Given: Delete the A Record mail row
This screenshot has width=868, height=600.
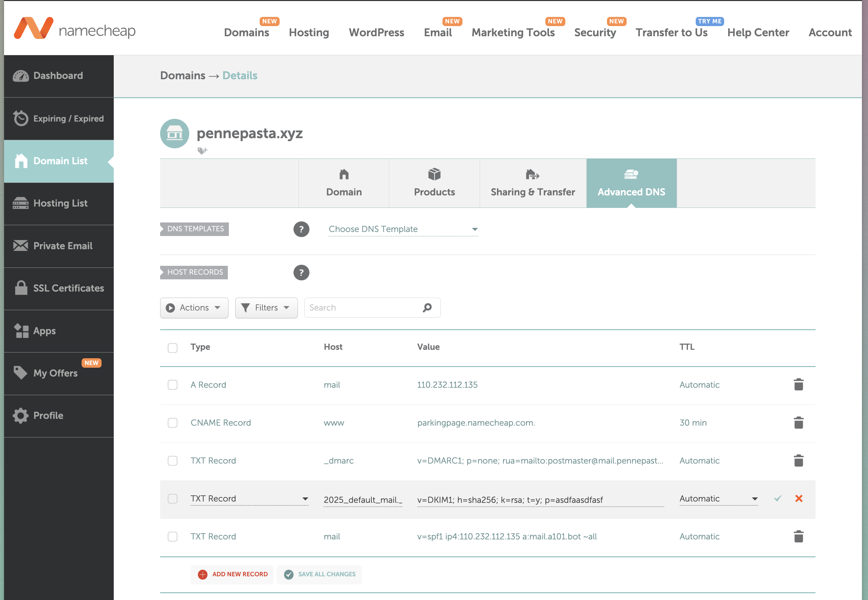Looking at the screenshot, I should [799, 385].
